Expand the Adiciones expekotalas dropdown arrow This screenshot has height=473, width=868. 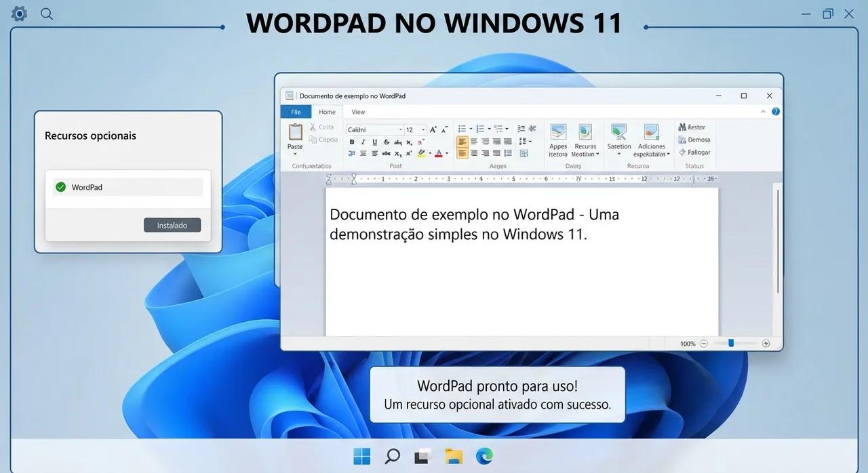coord(668,155)
